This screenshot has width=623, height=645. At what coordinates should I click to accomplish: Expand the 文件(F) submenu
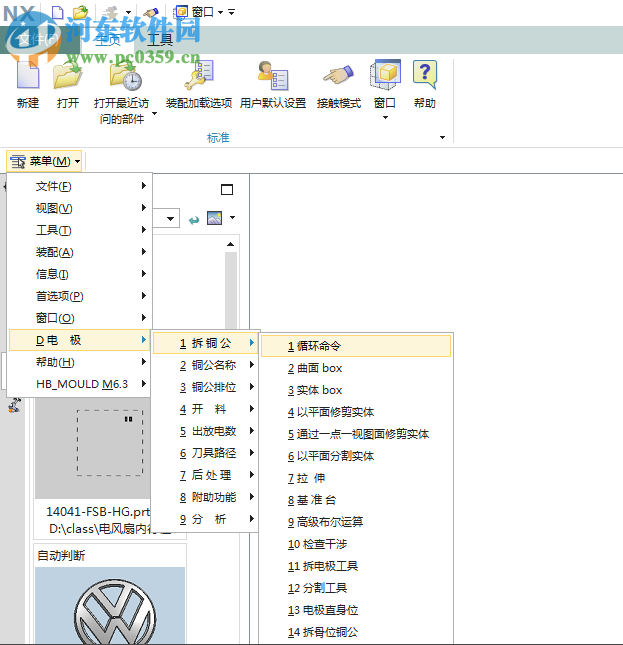(x=79, y=186)
